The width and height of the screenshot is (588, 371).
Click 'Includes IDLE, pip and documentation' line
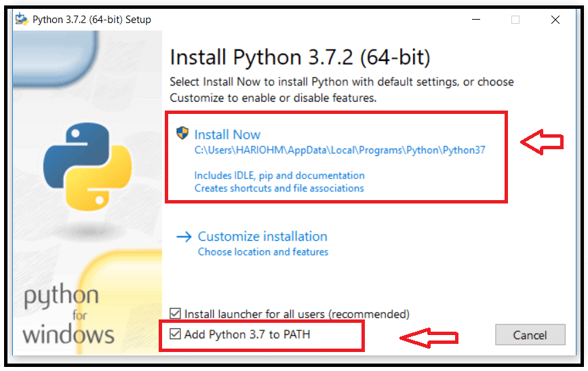click(x=279, y=175)
